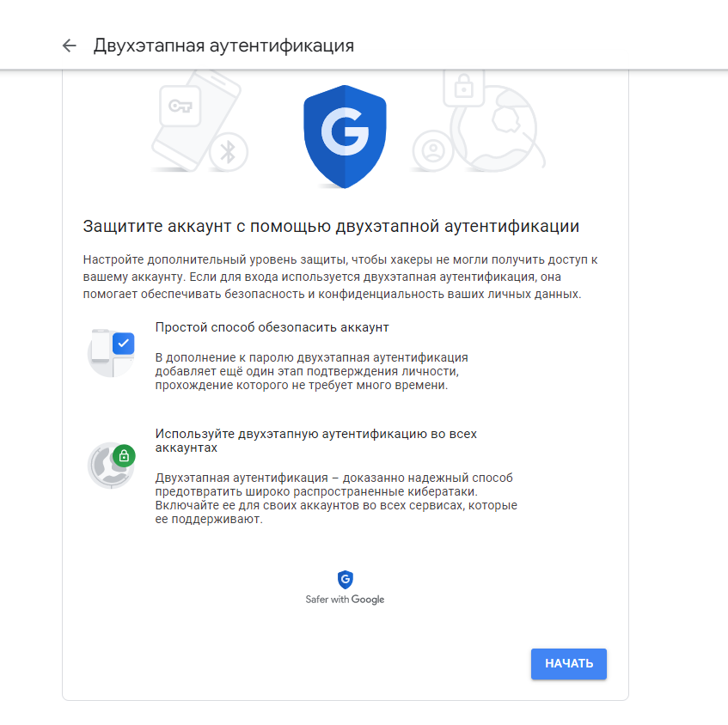
Task: Click the user profile circle icon
Action: (432, 150)
